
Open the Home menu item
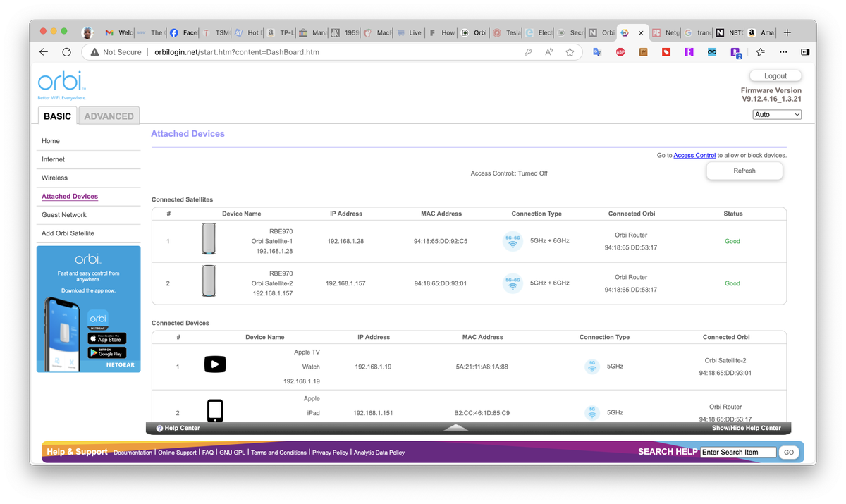click(x=51, y=141)
